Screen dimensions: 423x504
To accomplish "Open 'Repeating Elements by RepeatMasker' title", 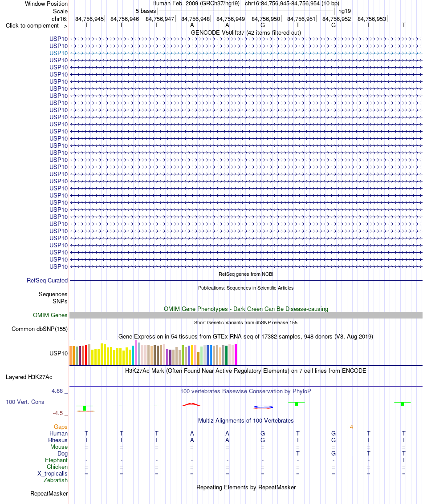I will click(x=246, y=488).
